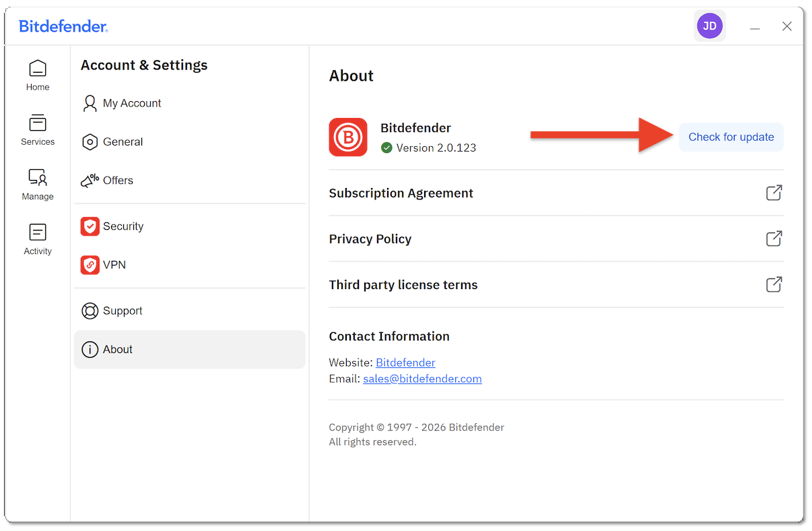Click the red VPN shield icon
Viewport: 812px width, 531px height.
(x=90, y=265)
